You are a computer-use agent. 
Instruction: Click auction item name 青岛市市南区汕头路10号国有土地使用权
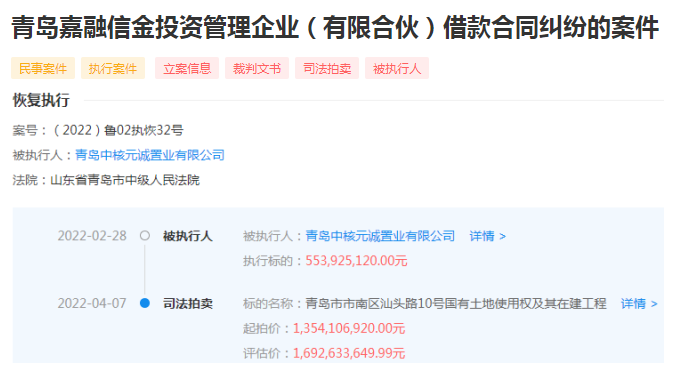coord(456,304)
